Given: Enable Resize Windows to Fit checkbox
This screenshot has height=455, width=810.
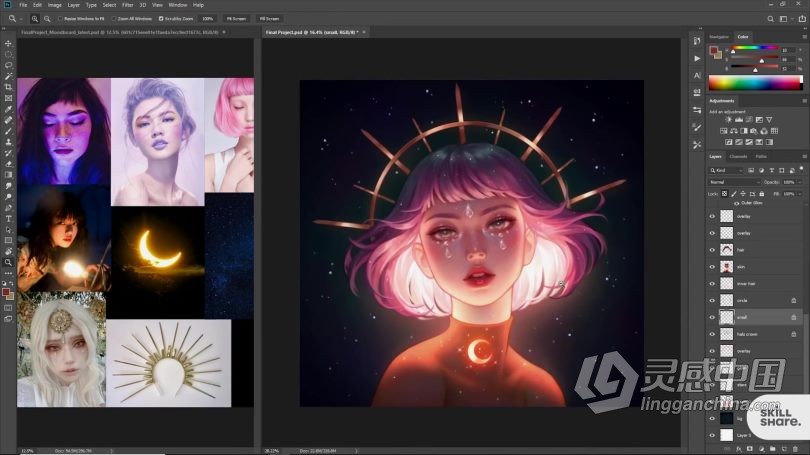Looking at the screenshot, I should pyautogui.click(x=60, y=19).
